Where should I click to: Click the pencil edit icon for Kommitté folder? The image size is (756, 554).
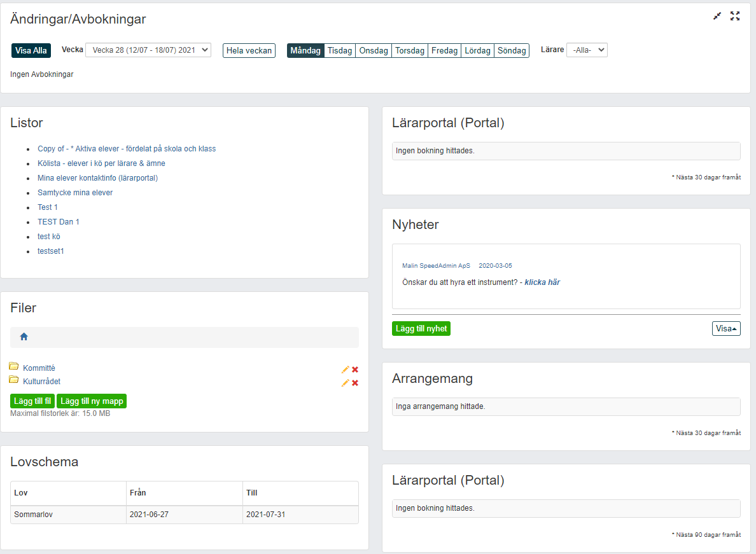click(x=346, y=370)
